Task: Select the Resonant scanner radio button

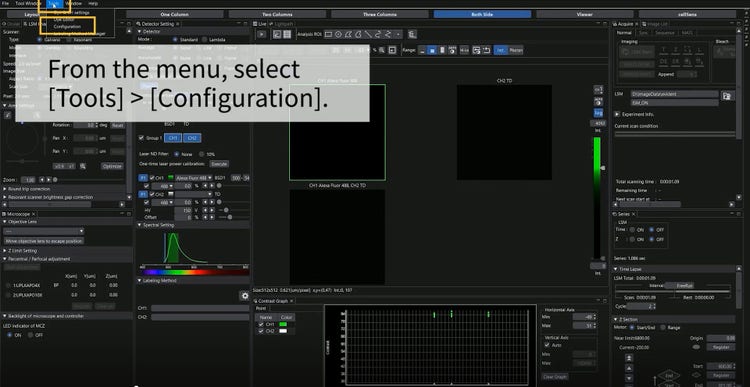Action: click(69, 40)
